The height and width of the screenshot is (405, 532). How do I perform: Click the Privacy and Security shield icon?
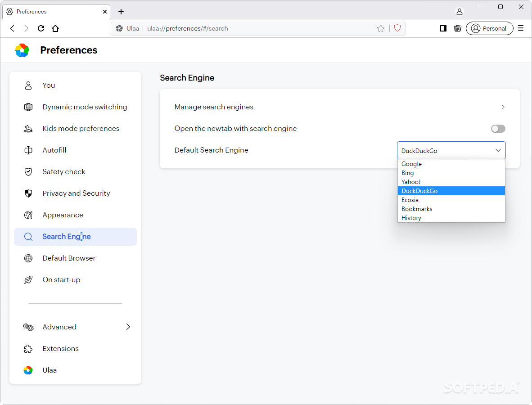(28, 193)
